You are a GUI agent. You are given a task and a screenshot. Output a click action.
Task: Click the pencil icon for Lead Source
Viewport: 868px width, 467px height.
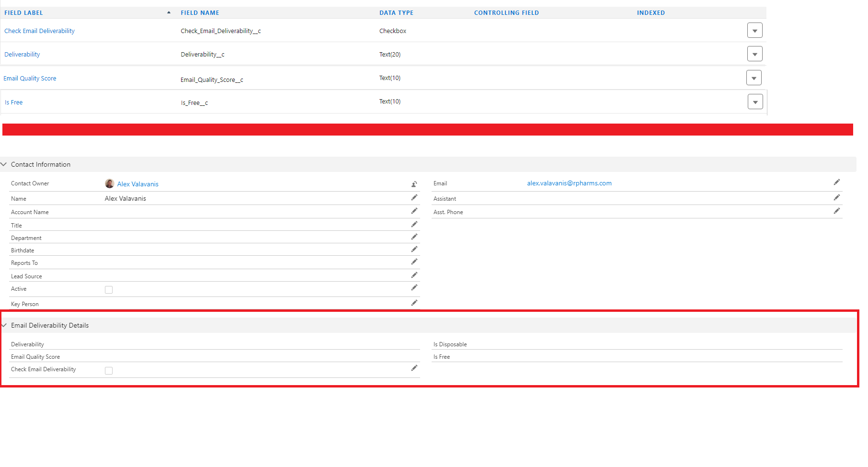click(x=414, y=275)
